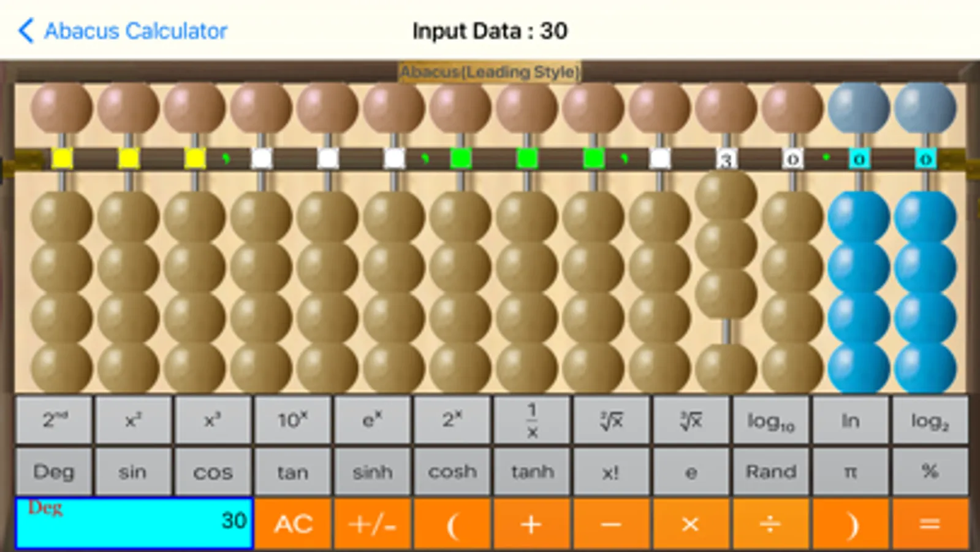Click the leftmost brown upper bead
Screen dimensions: 980x552
(x=62, y=108)
